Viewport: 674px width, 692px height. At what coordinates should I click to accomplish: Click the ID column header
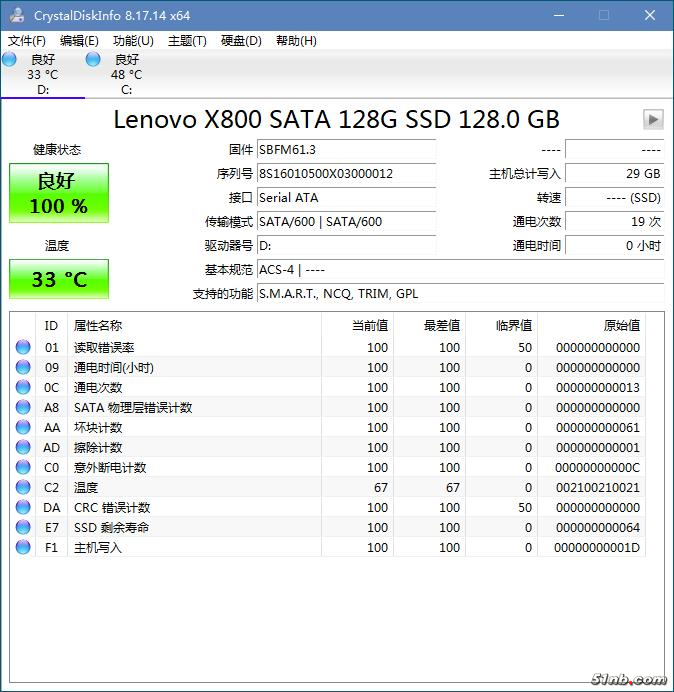(52, 326)
